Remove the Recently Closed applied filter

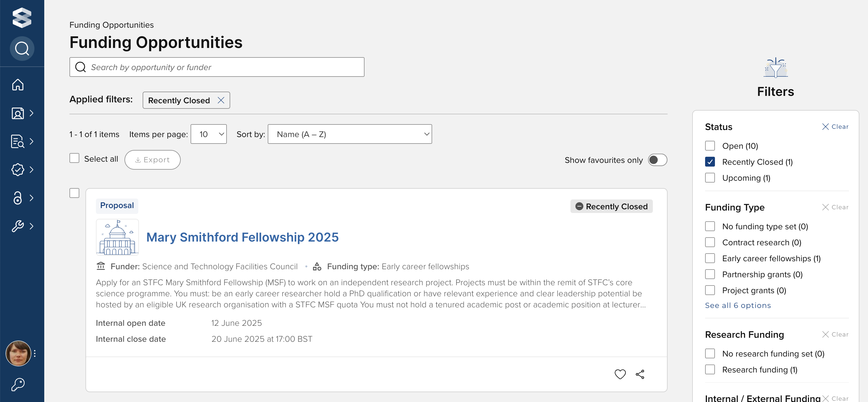coord(221,100)
